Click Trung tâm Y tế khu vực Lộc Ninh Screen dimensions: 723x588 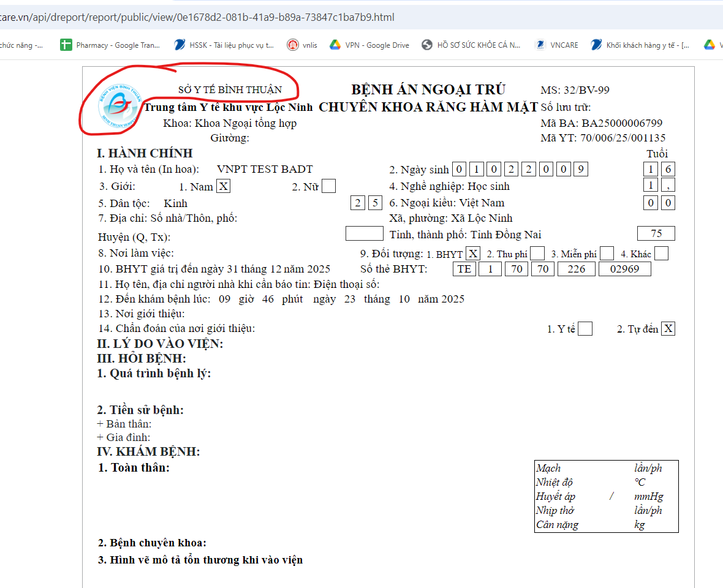(229, 107)
